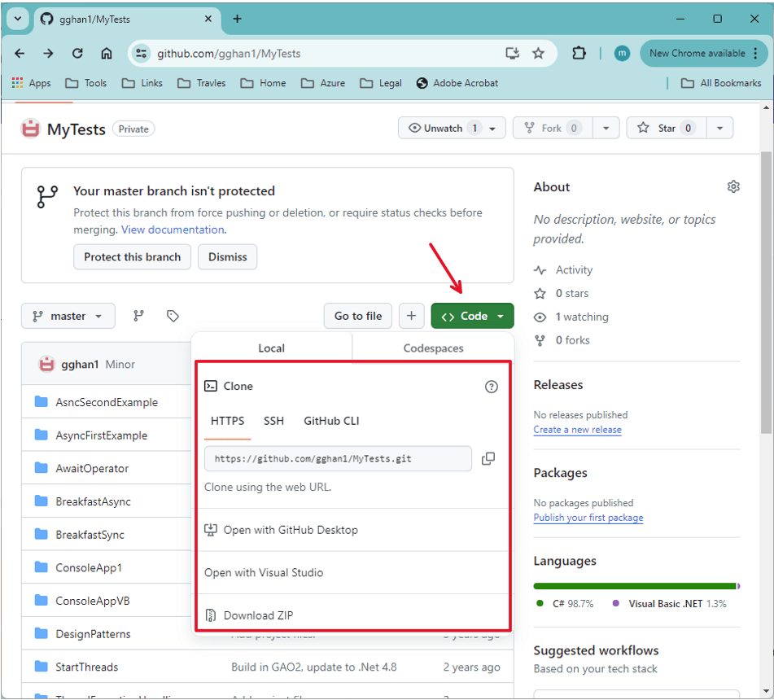Image resolution: width=774 pixels, height=700 pixels.
Task: Open the tab search chevron button
Action: coord(18,19)
